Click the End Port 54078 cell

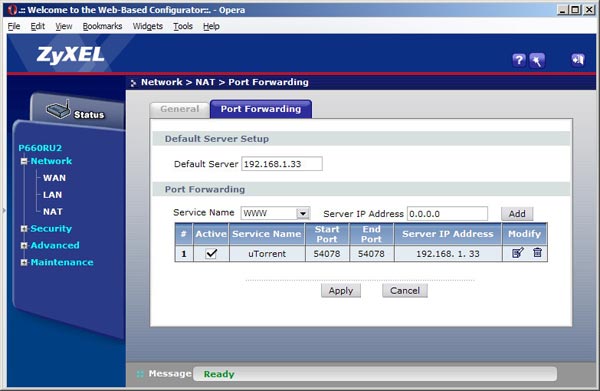pyautogui.click(x=371, y=254)
